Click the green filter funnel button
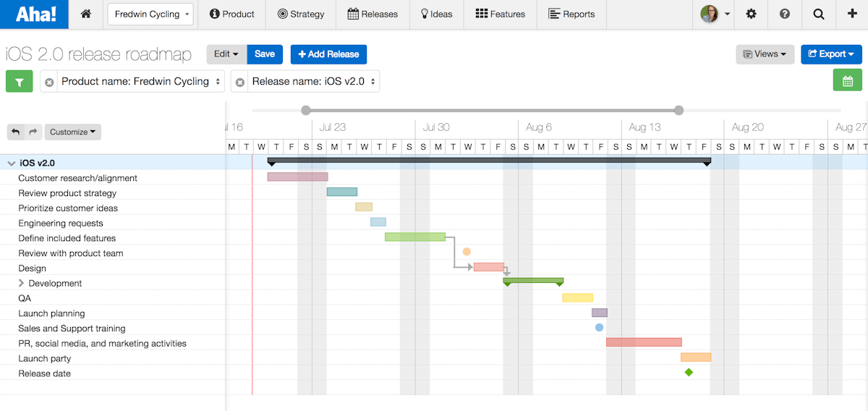 pyautogui.click(x=20, y=82)
